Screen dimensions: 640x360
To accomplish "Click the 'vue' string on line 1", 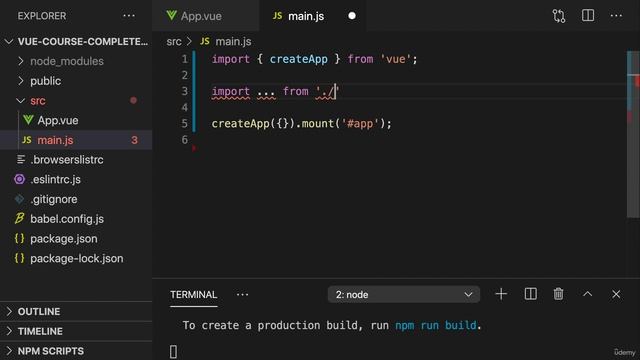I will click(x=396, y=59).
